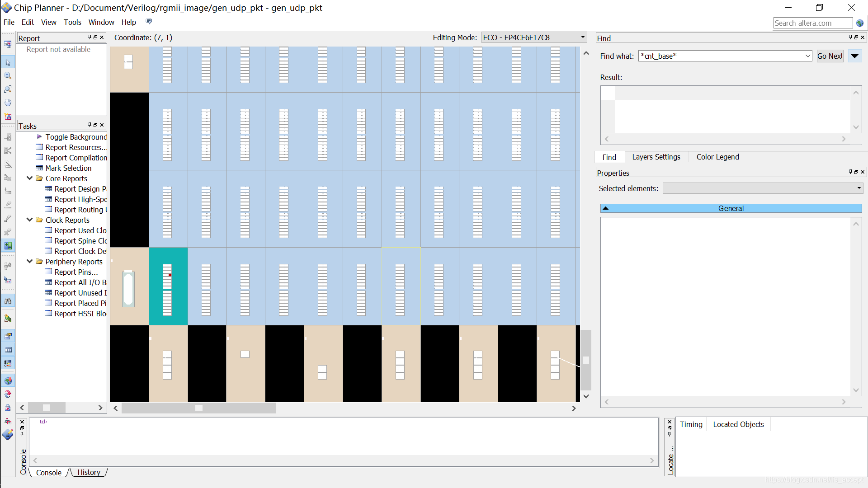The height and width of the screenshot is (488, 868).
Task: Click the Layers Settings tab
Action: point(656,156)
